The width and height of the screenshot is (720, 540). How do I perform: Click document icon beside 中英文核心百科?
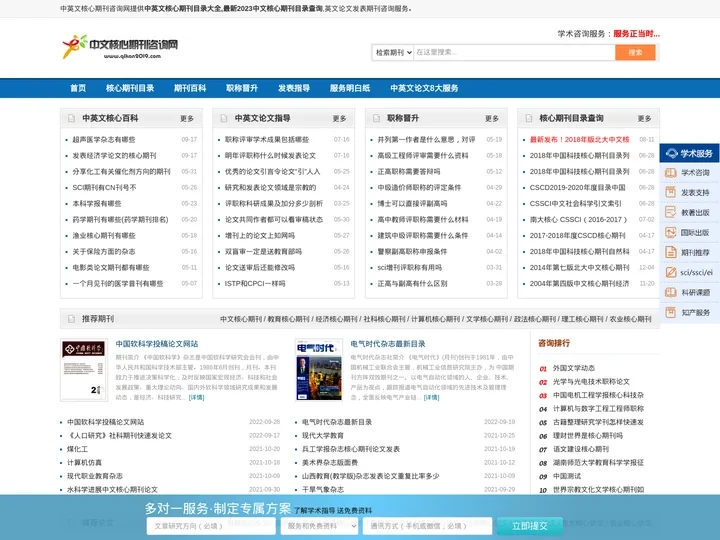click(x=71, y=118)
